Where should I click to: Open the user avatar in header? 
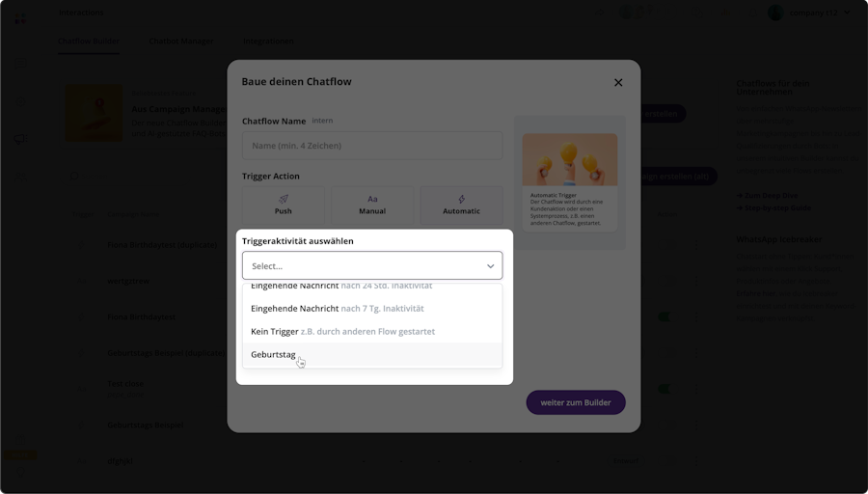[775, 13]
